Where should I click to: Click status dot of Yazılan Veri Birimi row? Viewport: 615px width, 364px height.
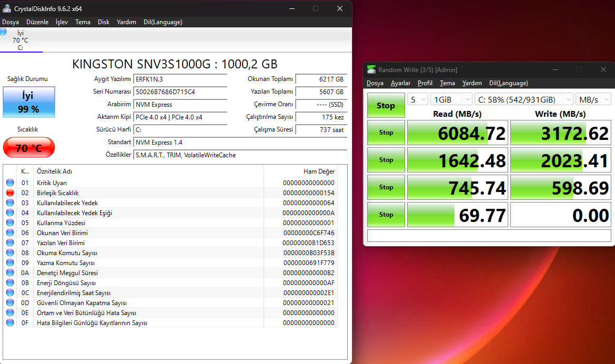[10, 242]
